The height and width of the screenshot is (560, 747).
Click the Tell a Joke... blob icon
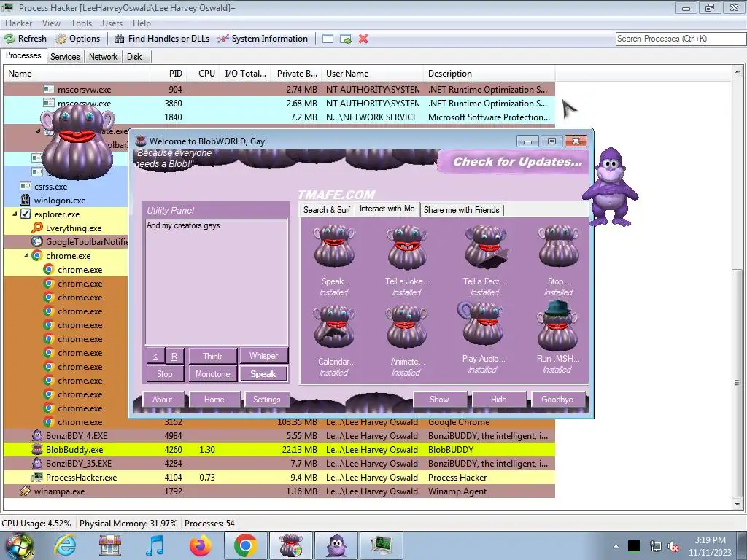[x=407, y=246]
